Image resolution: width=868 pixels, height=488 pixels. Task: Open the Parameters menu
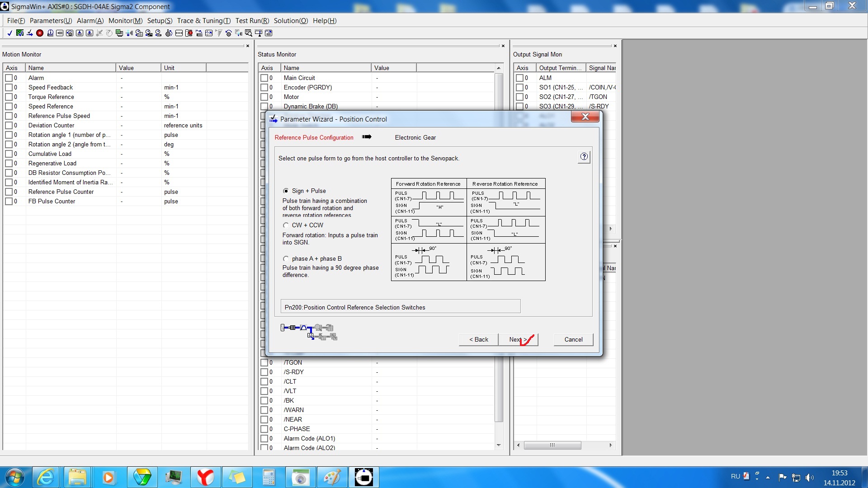pos(51,21)
